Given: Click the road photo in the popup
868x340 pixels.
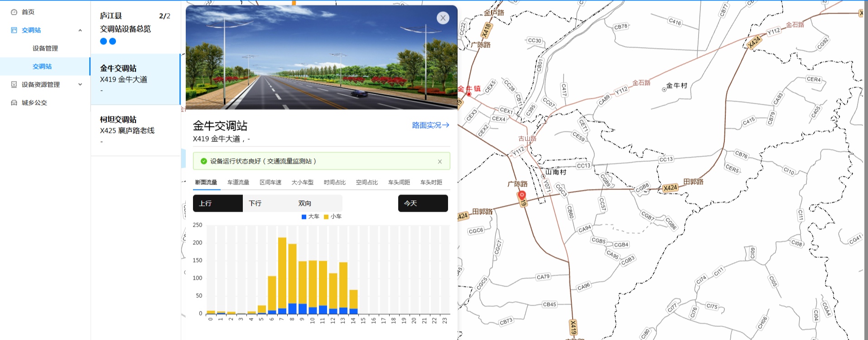Looking at the screenshot, I should pos(322,57).
